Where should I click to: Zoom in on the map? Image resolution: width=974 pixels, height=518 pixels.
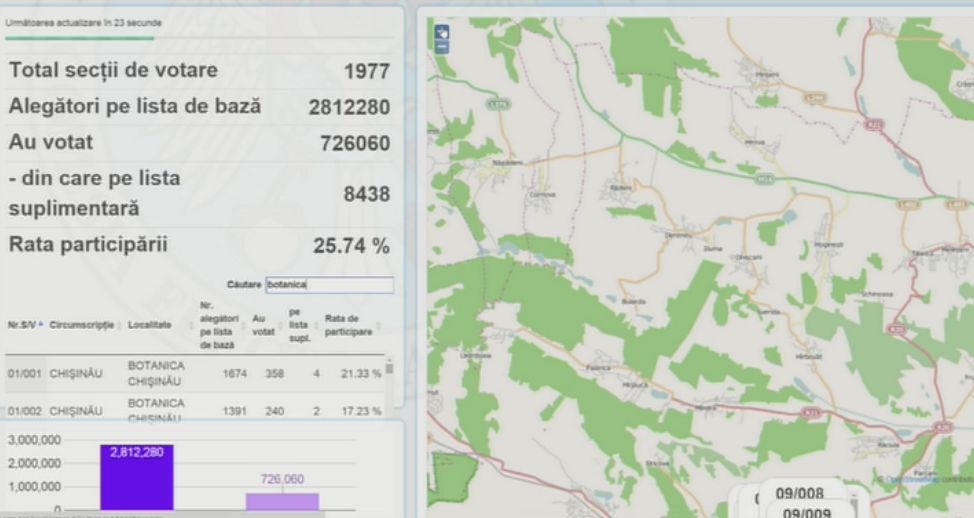pyautogui.click(x=442, y=32)
